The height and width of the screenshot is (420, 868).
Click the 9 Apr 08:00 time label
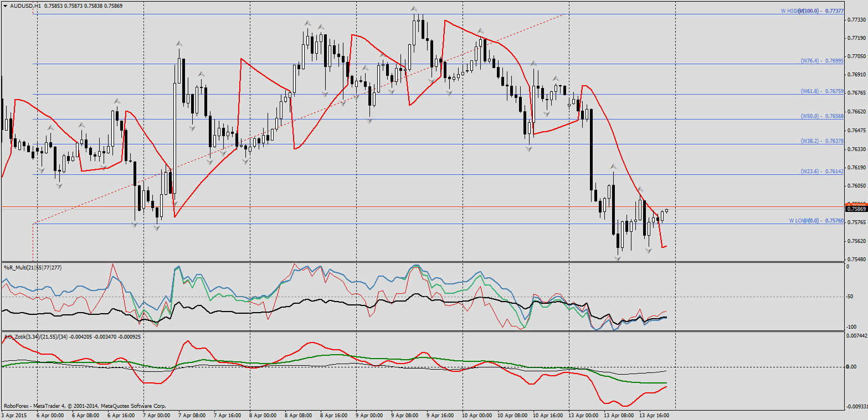point(404,414)
